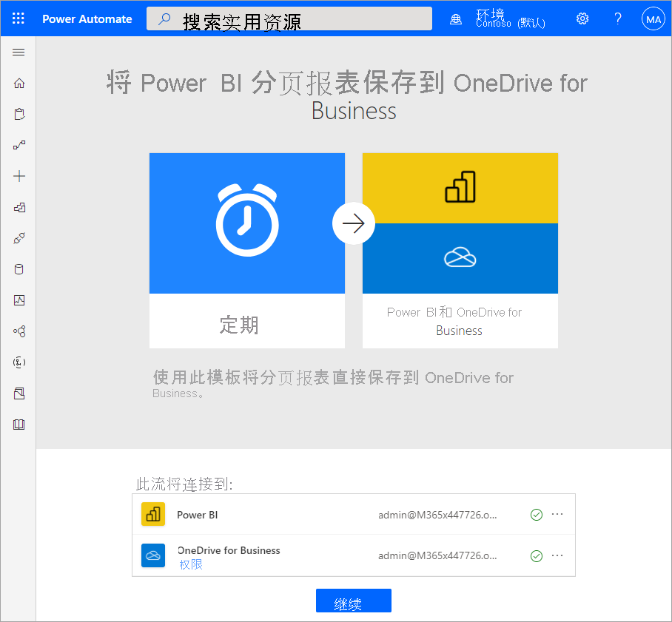Click the OneDrive connection green checkmark
Screen dimensions: 672x622
[x=536, y=556]
